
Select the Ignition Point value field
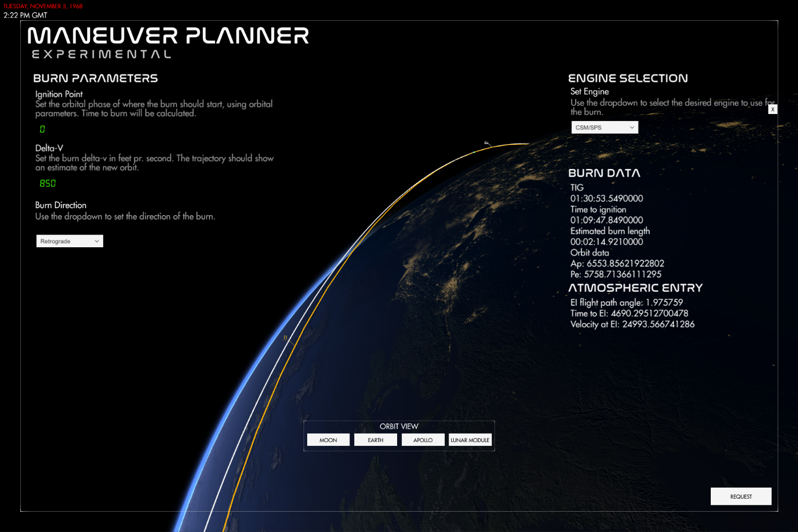[x=42, y=129]
